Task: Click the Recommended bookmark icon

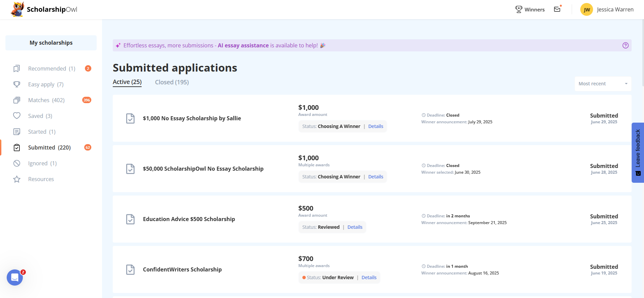Action: coord(17,69)
